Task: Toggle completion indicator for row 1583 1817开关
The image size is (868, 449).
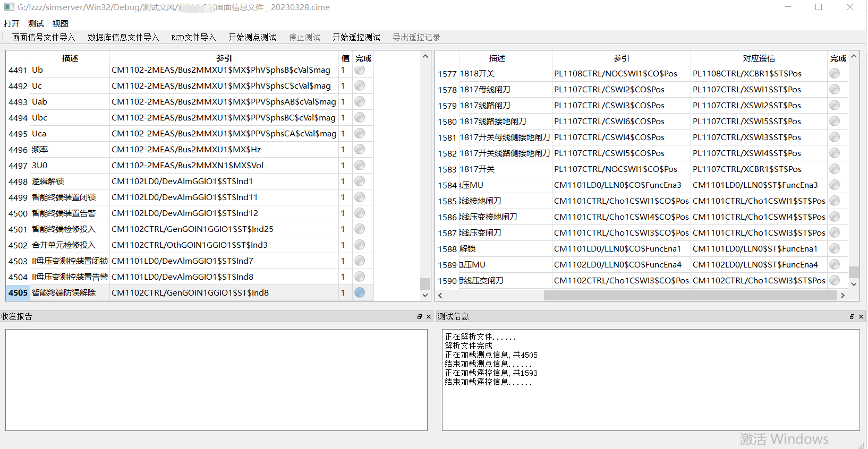Action: click(835, 169)
